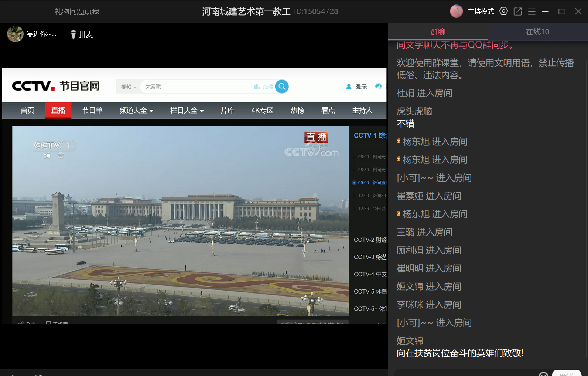Switch to the 在线10 tab
Viewport: 588px width, 376px height.
[x=537, y=32]
